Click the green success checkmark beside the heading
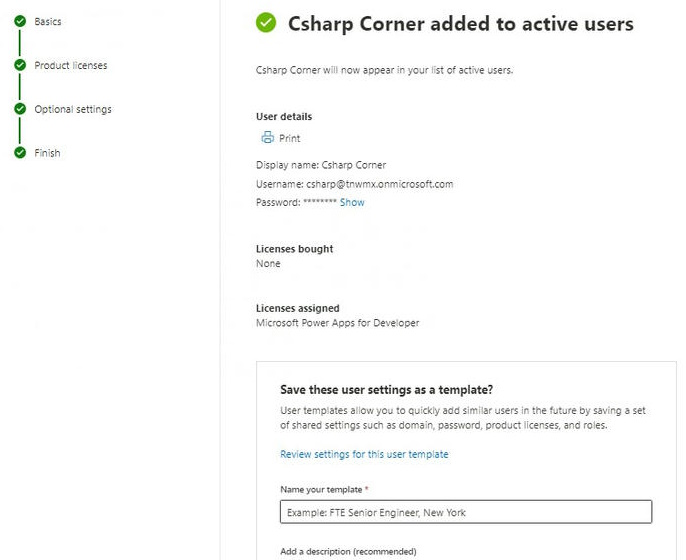Viewport: 686px width, 560px height. click(266, 22)
